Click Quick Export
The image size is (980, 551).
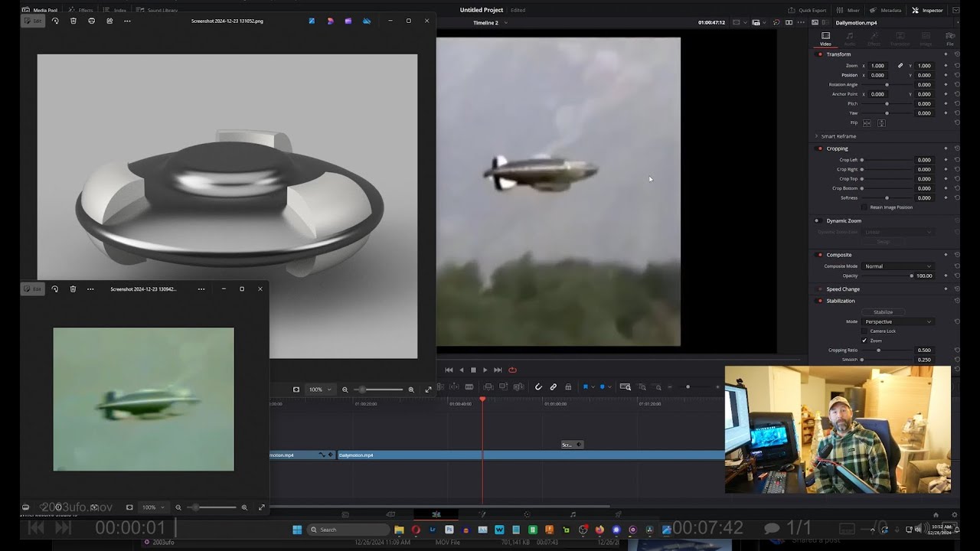(x=808, y=10)
